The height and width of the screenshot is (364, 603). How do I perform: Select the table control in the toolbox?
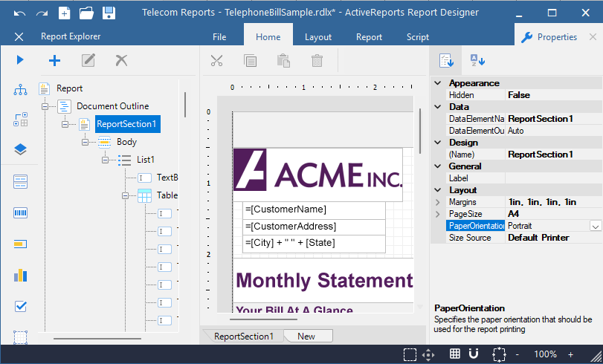(20, 181)
